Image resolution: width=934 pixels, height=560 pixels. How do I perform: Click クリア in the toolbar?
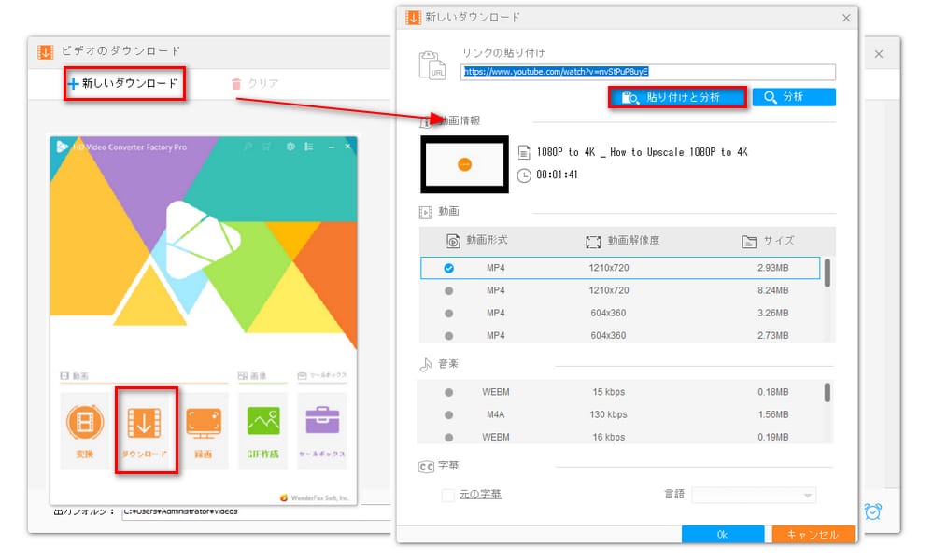pyautogui.click(x=254, y=84)
